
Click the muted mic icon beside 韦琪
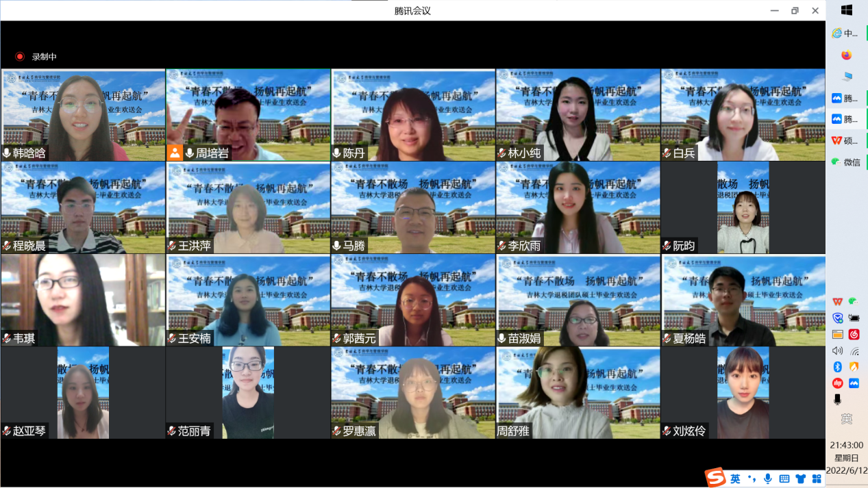[x=7, y=338]
